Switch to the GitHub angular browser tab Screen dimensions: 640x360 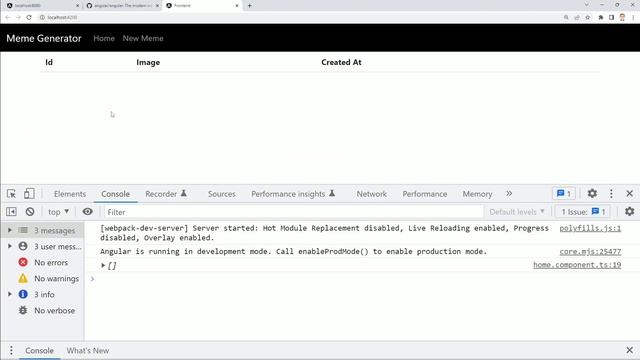click(x=122, y=6)
